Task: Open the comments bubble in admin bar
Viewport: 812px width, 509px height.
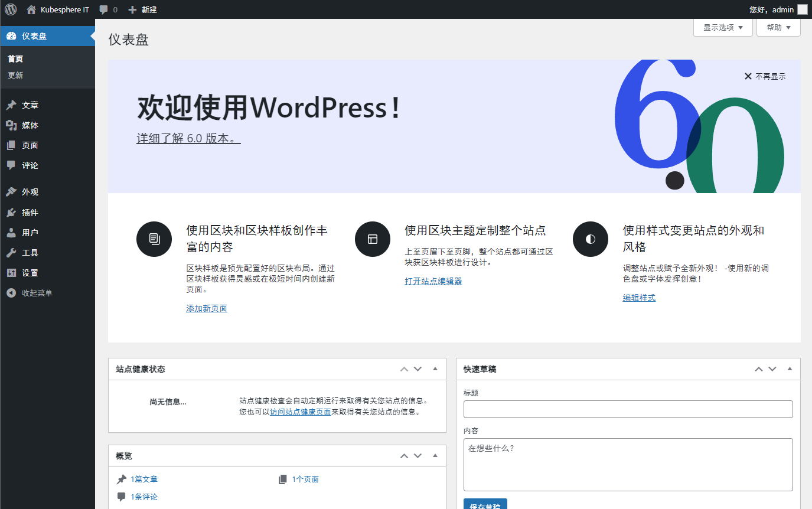Action: tap(108, 9)
